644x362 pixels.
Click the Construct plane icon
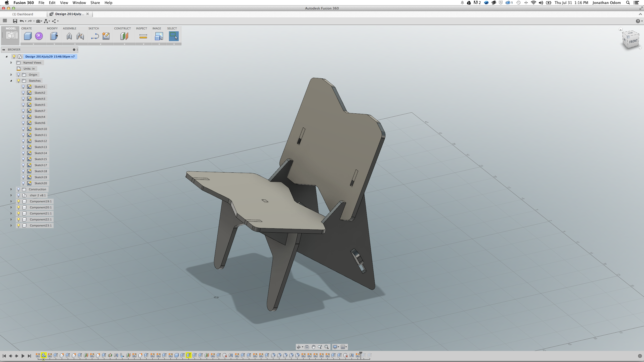(124, 36)
